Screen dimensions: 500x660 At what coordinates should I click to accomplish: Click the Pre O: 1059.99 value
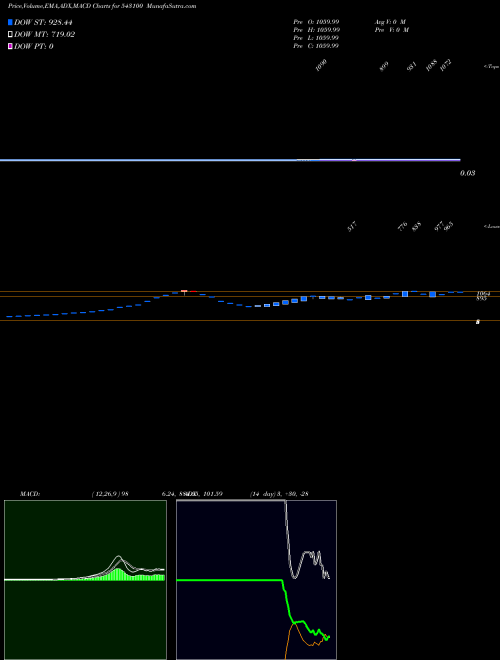tap(316, 22)
